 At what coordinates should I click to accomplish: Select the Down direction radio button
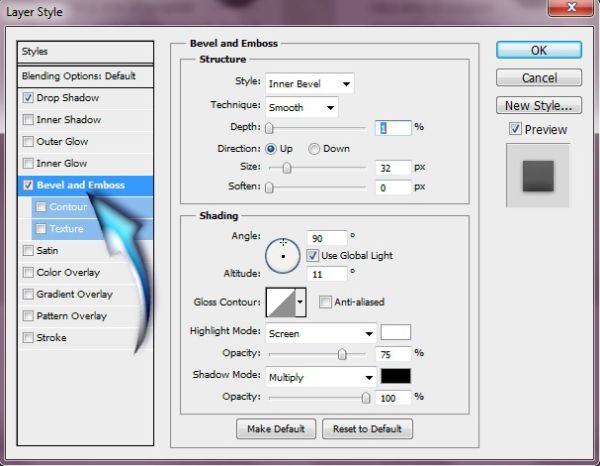314,149
